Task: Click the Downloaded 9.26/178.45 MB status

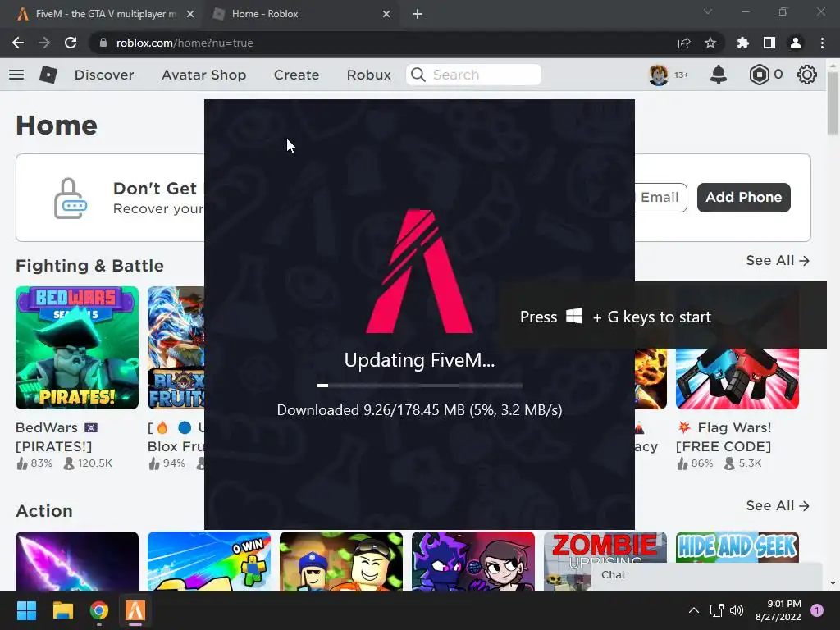Action: (419, 410)
